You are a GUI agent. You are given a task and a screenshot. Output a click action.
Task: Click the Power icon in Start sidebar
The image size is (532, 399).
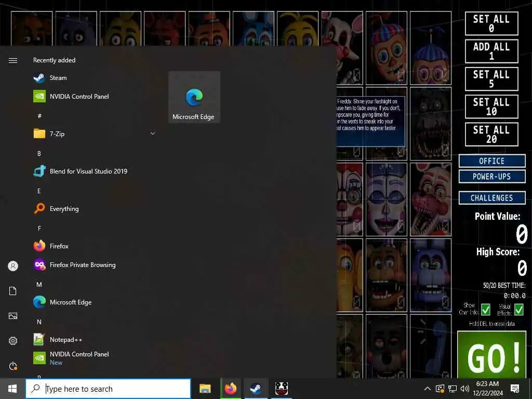click(x=13, y=366)
